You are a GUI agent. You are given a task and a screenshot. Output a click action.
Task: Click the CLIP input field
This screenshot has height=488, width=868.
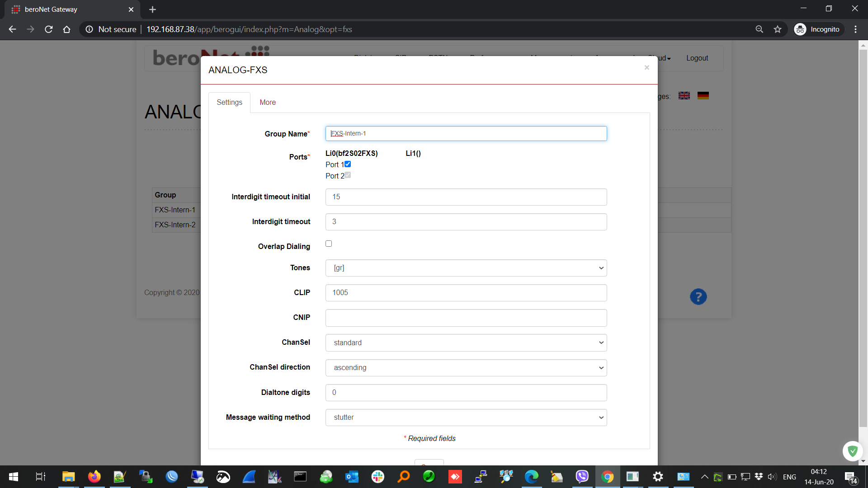coord(466,293)
